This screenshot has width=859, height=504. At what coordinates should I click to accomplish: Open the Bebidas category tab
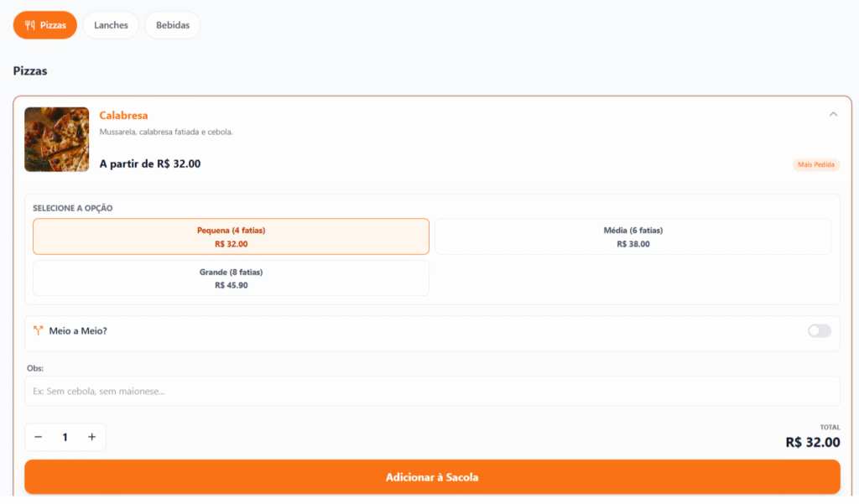[x=173, y=25]
